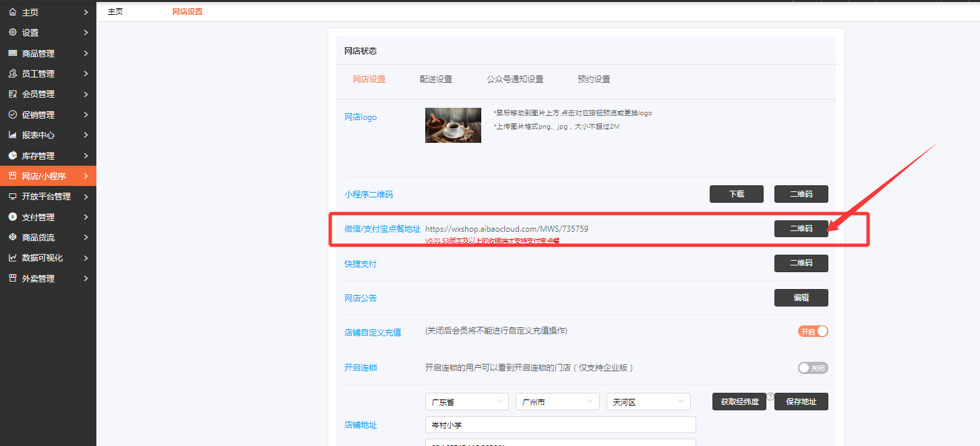Click the 库存管理 pie icon
980x446 pixels.
click(12, 156)
